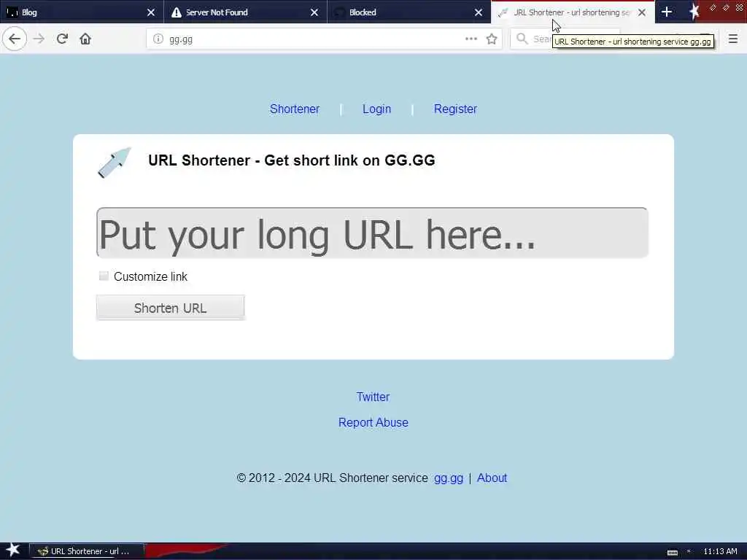Image resolution: width=747 pixels, height=560 pixels.
Task: Click the Shorten URL button
Action: pyautogui.click(x=171, y=308)
